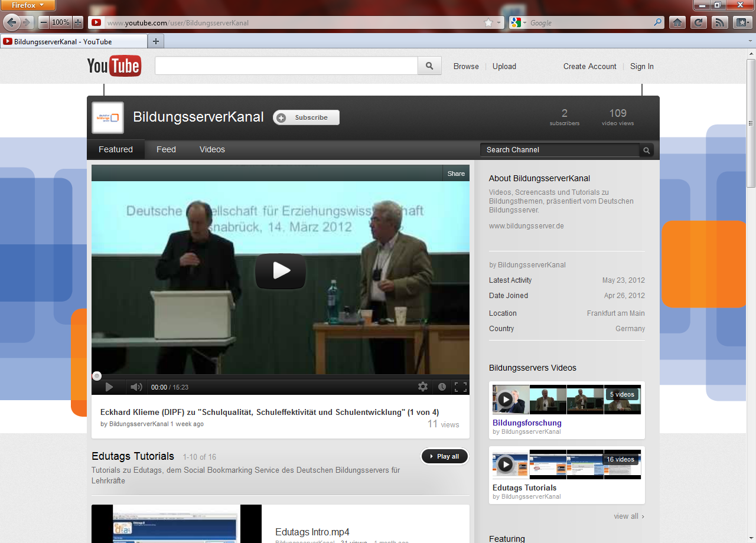
Task: Click BildungsserverKanal author link under video
Action: click(139, 424)
